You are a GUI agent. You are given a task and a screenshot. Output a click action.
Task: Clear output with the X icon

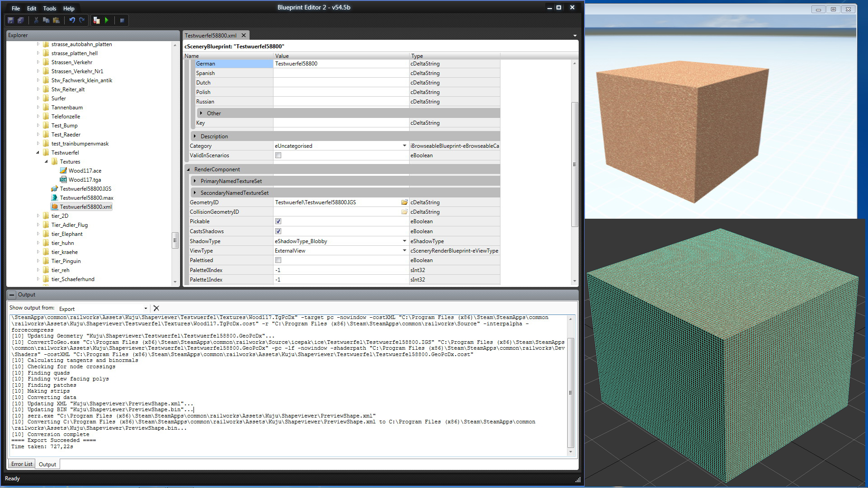point(156,308)
